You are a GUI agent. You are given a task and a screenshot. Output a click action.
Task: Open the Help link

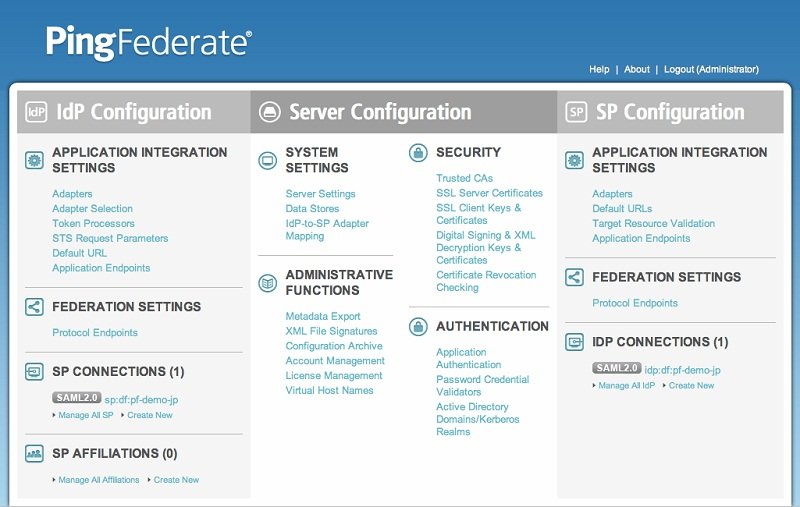click(599, 69)
